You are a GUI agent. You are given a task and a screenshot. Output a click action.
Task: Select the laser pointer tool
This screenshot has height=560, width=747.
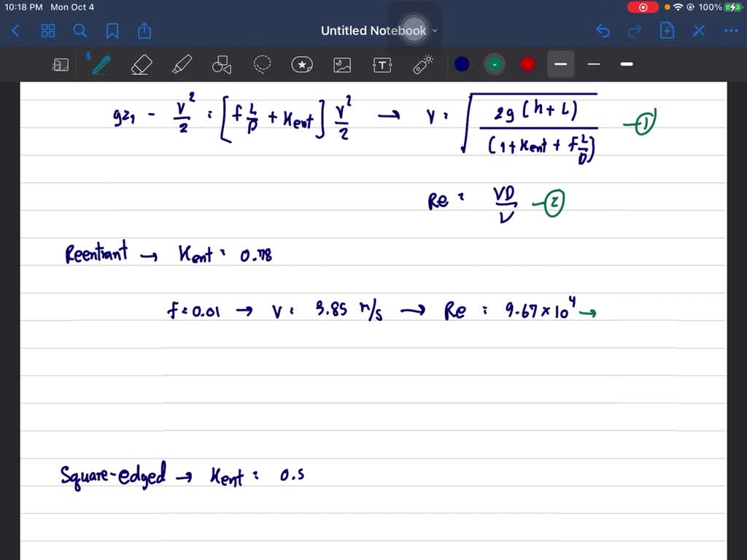pyautogui.click(x=422, y=64)
